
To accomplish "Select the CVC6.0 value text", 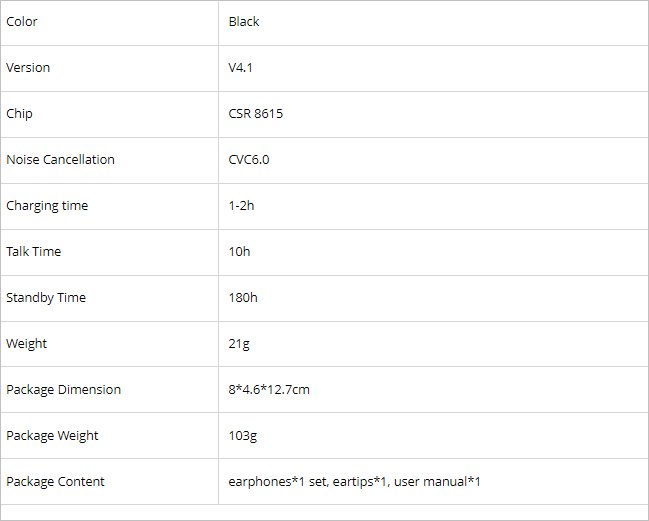I will (249, 160).
